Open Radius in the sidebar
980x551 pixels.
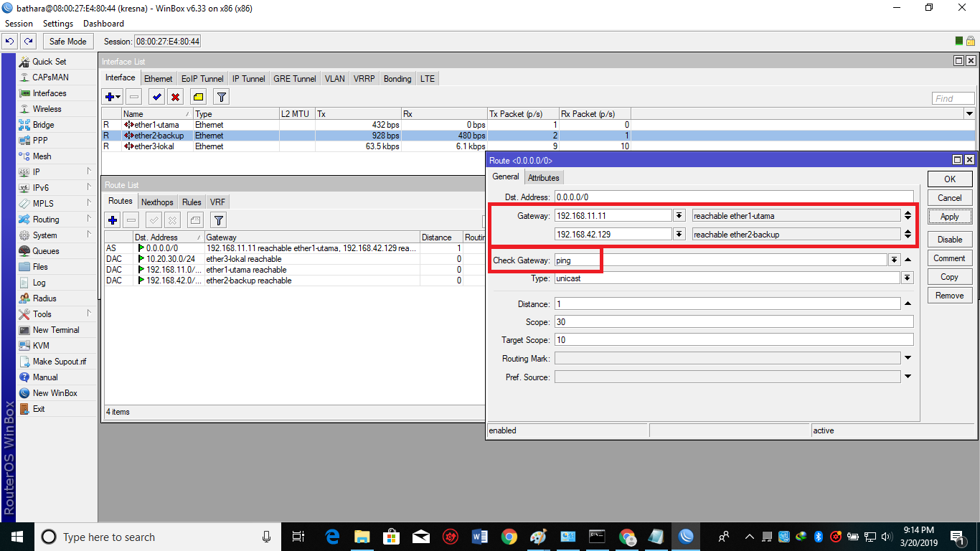click(x=44, y=298)
